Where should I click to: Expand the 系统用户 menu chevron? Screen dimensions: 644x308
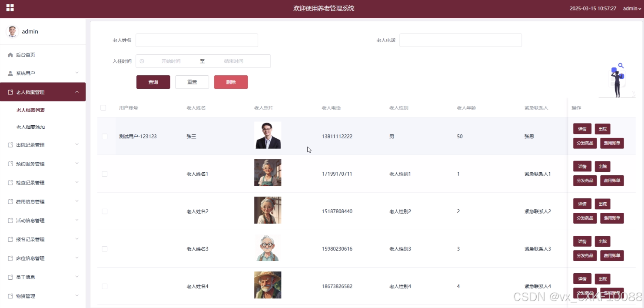[77, 73]
